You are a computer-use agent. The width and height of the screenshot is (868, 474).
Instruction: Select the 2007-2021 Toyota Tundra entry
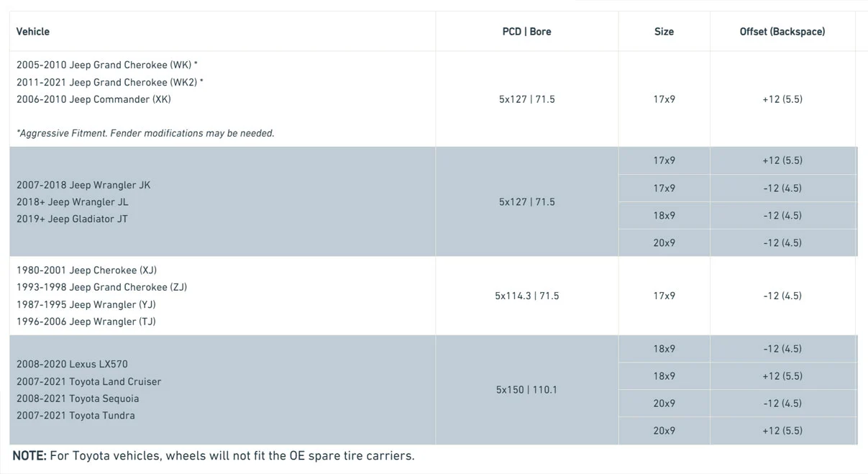coord(76,415)
